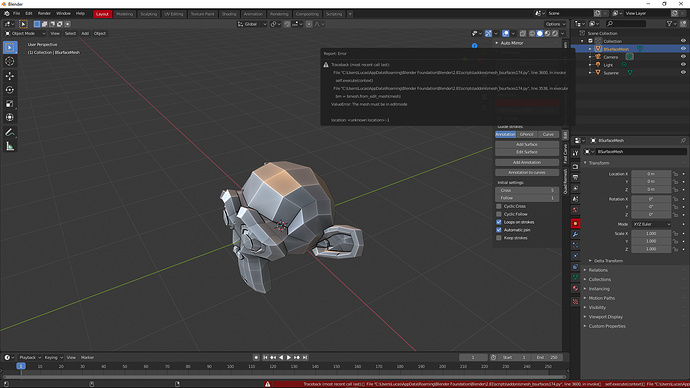Viewport: 690px width, 388px height.
Task: Hide the Camera object visibility
Action: [683, 57]
